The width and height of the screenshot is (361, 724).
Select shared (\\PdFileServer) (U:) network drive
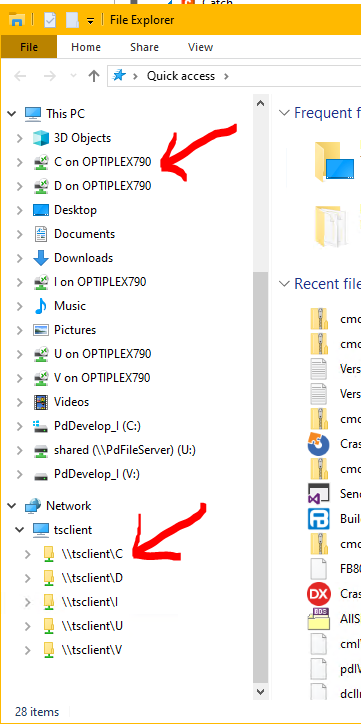(x=125, y=450)
